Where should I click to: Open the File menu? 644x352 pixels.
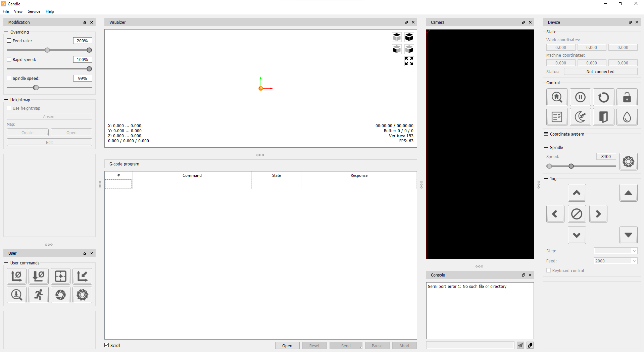point(6,11)
